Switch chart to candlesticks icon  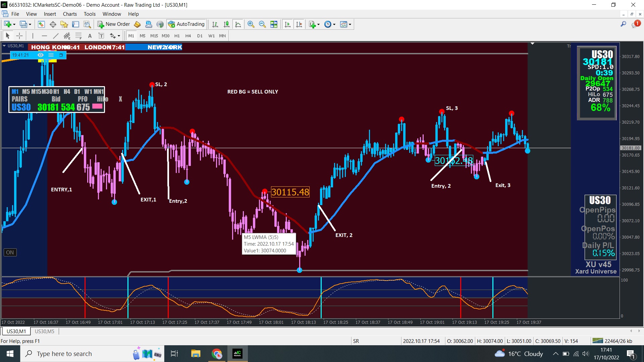227,24
